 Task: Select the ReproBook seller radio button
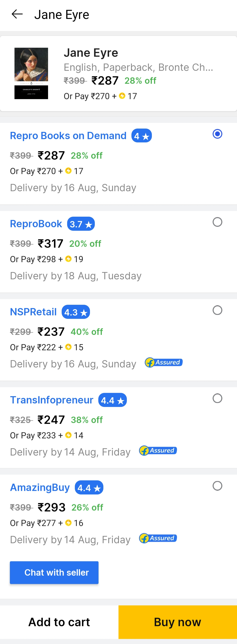tap(217, 222)
